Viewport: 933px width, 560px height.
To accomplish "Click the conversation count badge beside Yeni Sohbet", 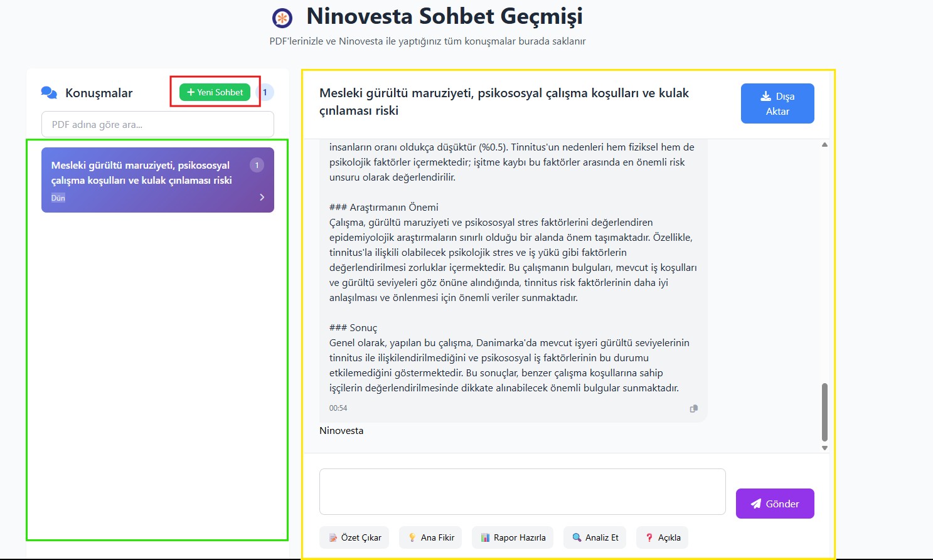I will point(265,92).
